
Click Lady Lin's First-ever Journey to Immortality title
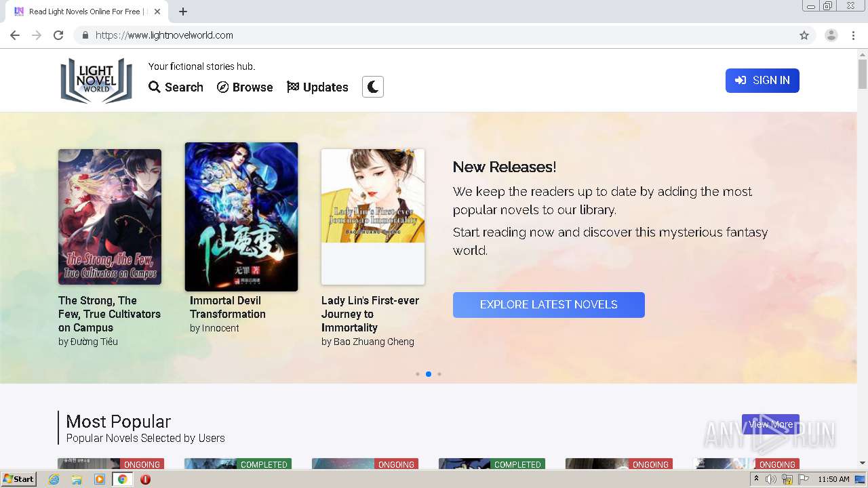click(370, 314)
